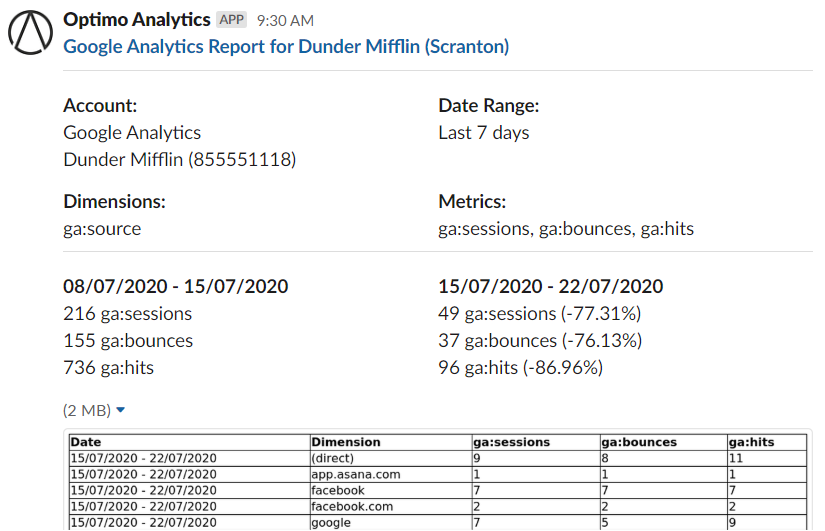Screen dimensions: 825x531
Task: Collapse the 2 MB attachment arrow
Action: (120, 409)
